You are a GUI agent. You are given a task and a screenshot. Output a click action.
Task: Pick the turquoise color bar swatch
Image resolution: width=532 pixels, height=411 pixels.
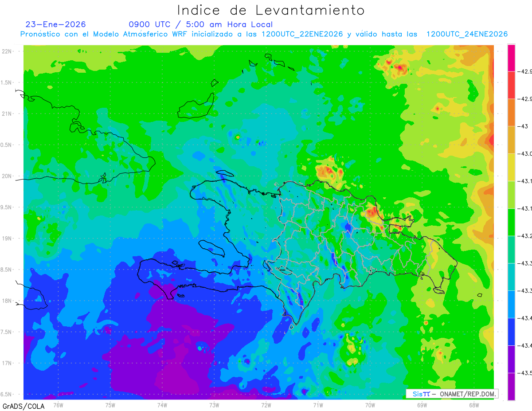click(511, 277)
